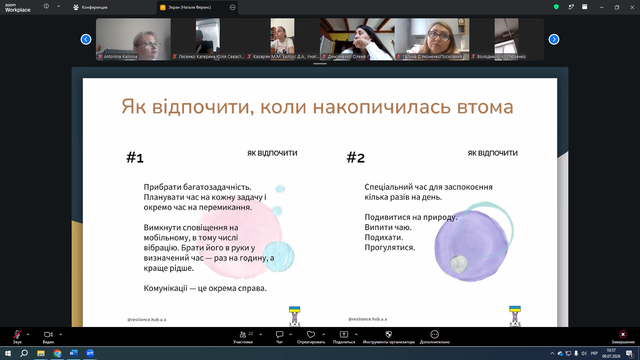The height and width of the screenshot is (360, 640).
Task: Open Google Chrome from the taskbar
Action: 57,353
